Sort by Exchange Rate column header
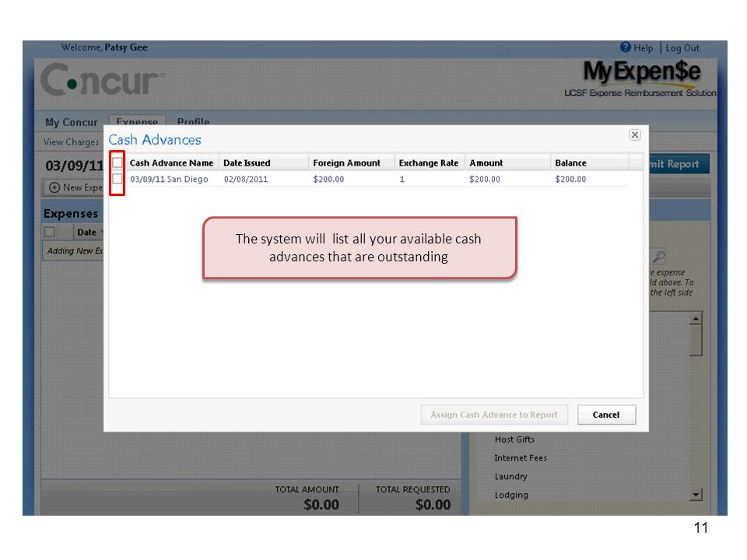747x560 pixels. coord(430,163)
